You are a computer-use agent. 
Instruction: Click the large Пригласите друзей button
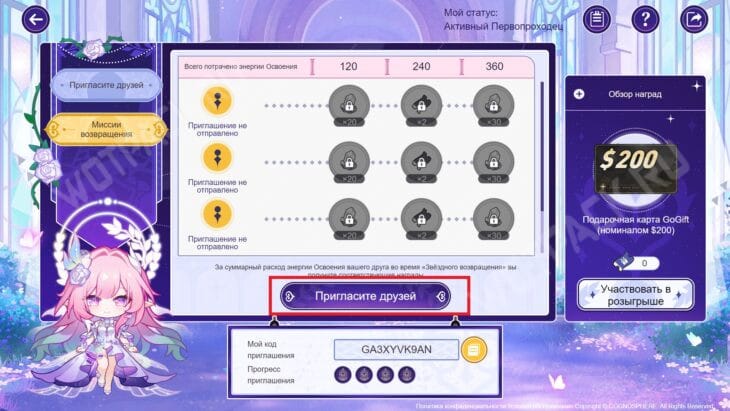365,296
